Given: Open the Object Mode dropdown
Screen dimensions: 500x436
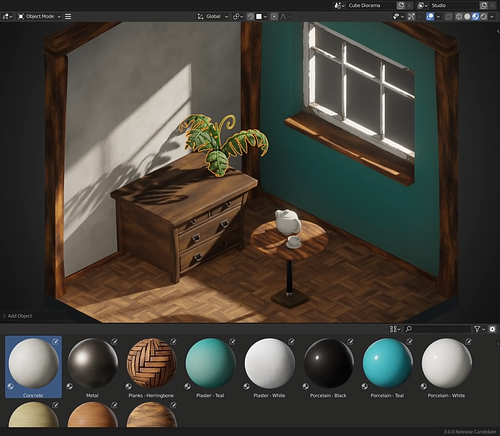Looking at the screenshot, I should coord(39,16).
